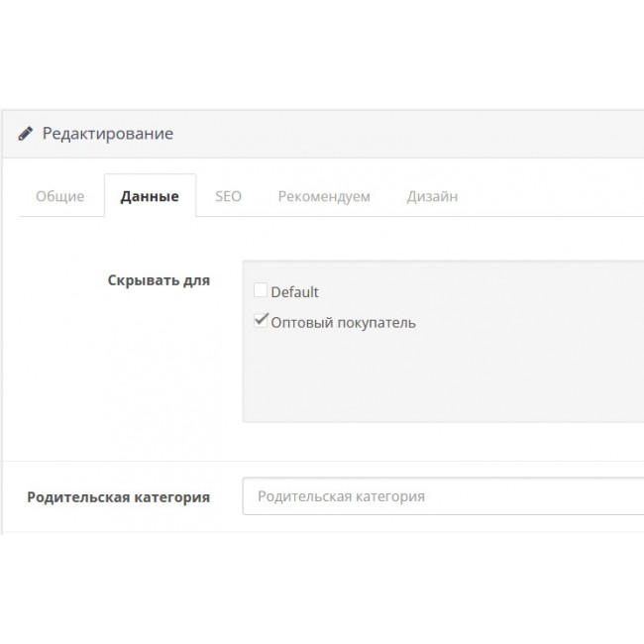Switch to the Общие tab
The image size is (644, 644).
59,196
